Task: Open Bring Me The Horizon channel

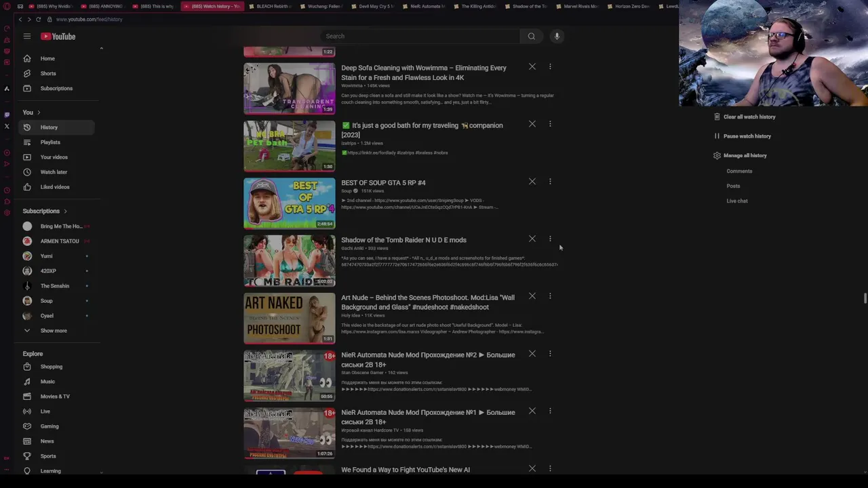Action: point(58,226)
